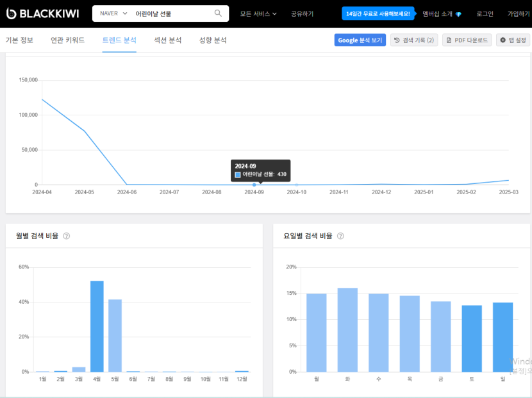The width and height of the screenshot is (532, 398).
Task: Click the 수 bar in weekday chart
Action: point(379,333)
